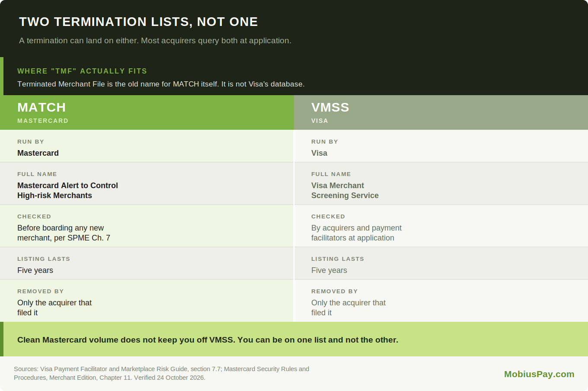The image size is (588, 391).
Task: Click the CHECKED label in VMSS column
Action: pos(328,216)
